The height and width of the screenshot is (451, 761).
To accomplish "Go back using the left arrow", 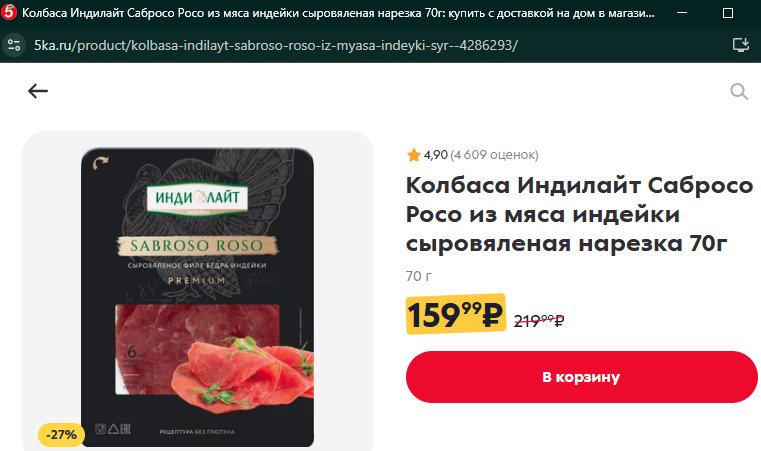I will (x=38, y=91).
